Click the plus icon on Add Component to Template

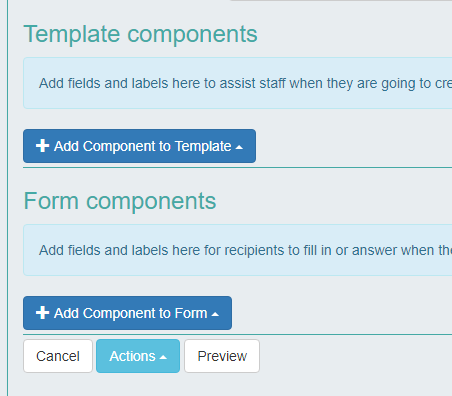42,146
